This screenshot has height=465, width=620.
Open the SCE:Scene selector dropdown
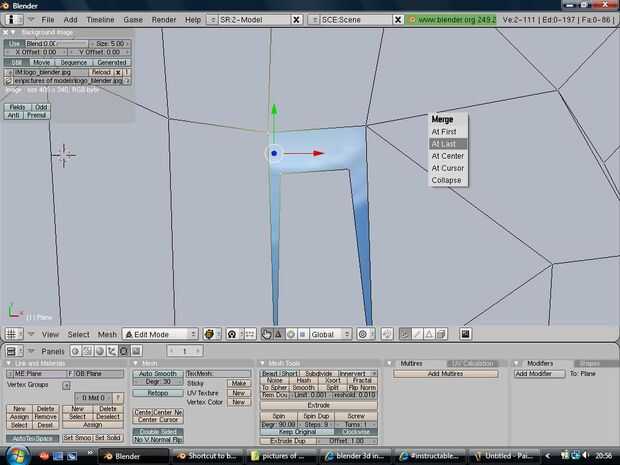point(314,20)
